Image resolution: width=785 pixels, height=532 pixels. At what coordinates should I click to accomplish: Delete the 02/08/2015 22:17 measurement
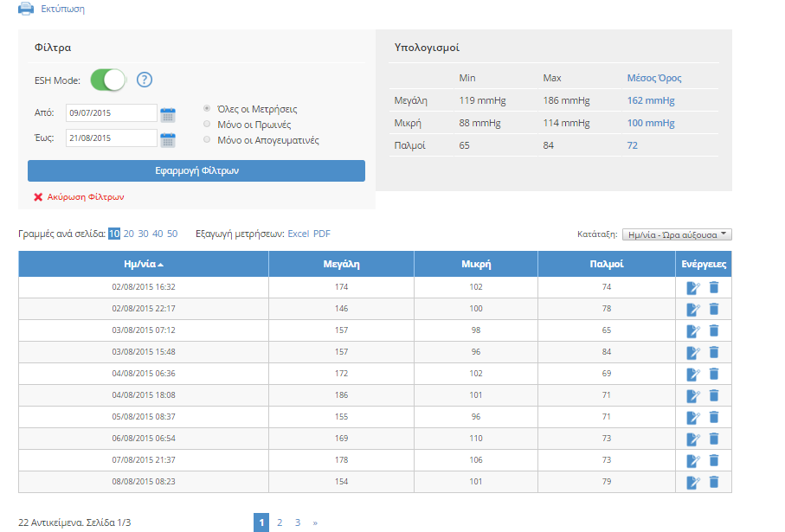coord(714,309)
